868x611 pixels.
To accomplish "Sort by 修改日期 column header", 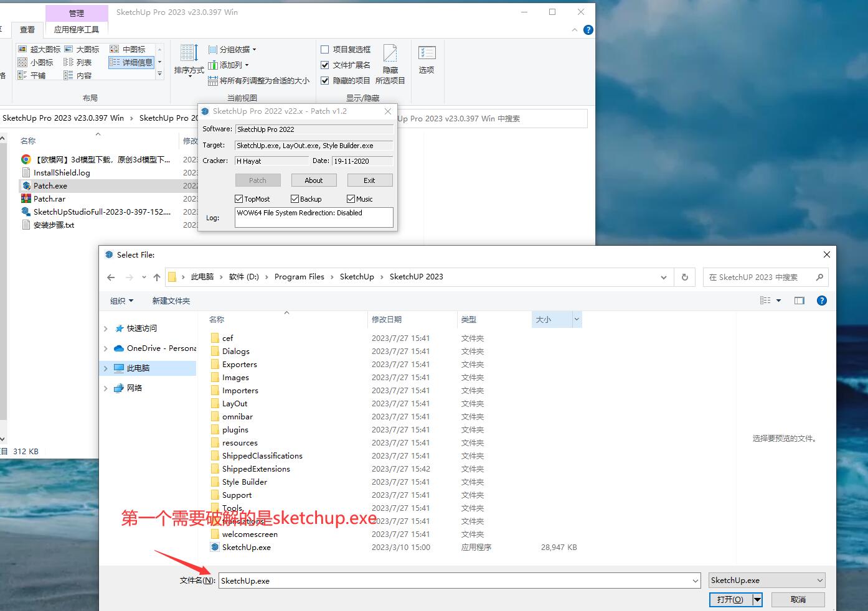I will click(387, 320).
